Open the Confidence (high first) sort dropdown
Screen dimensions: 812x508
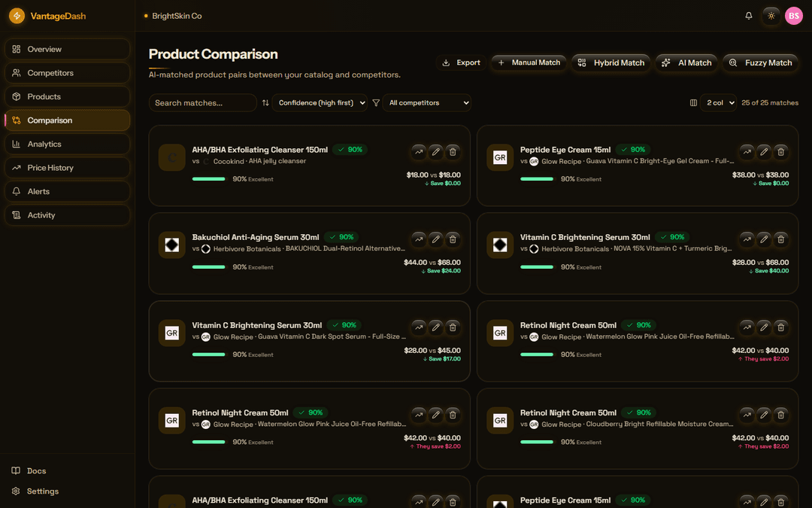pyautogui.click(x=320, y=102)
